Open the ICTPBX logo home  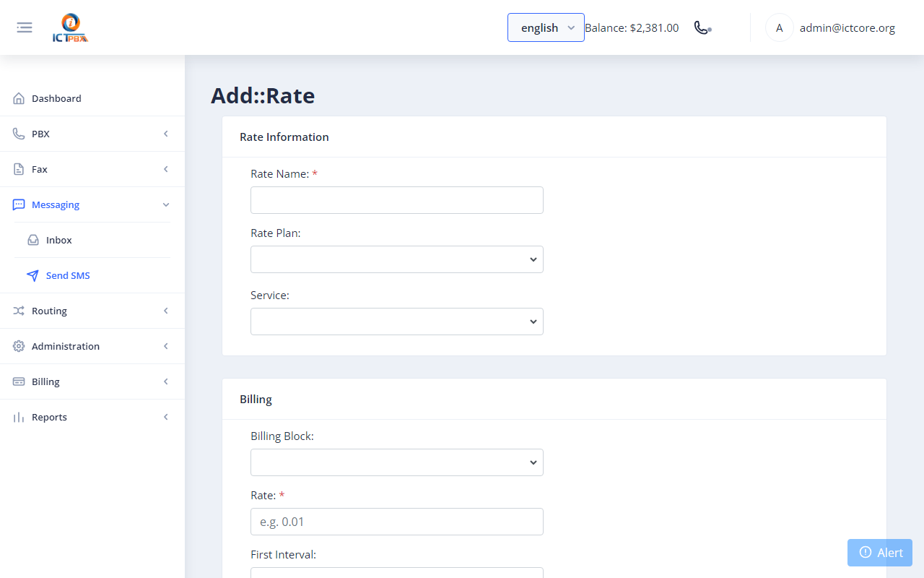coord(70,28)
